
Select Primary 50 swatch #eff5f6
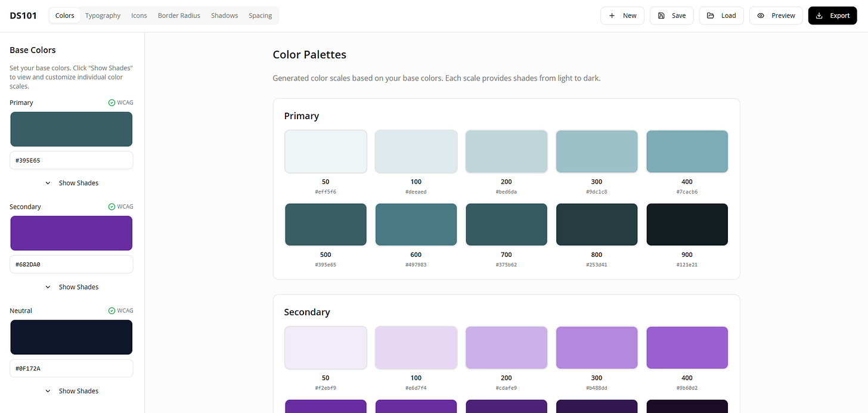point(325,151)
